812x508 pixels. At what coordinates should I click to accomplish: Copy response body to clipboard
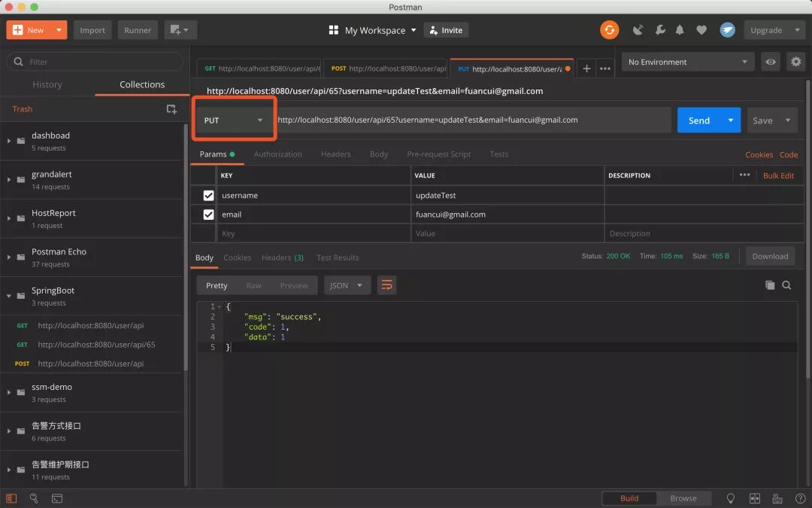770,285
